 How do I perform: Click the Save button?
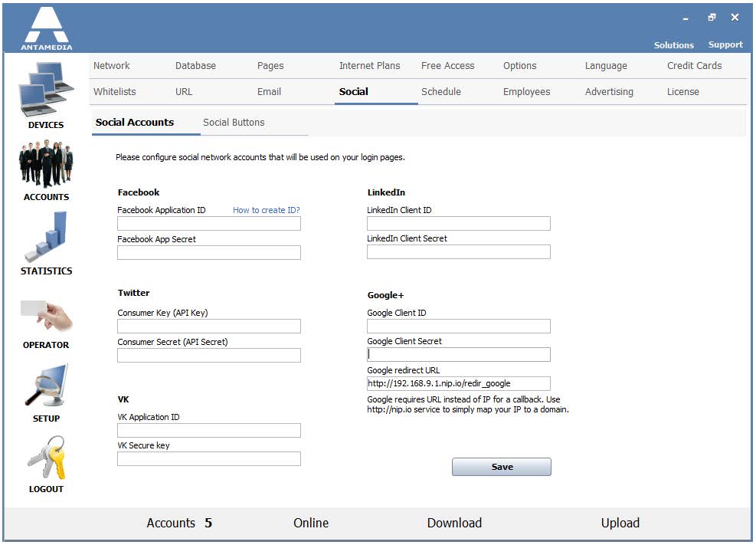[502, 467]
